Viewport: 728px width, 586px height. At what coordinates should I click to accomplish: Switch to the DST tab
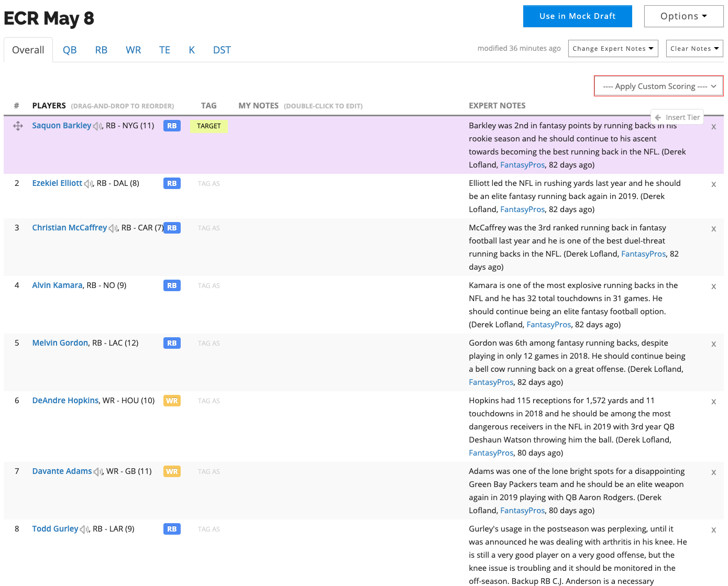point(222,50)
